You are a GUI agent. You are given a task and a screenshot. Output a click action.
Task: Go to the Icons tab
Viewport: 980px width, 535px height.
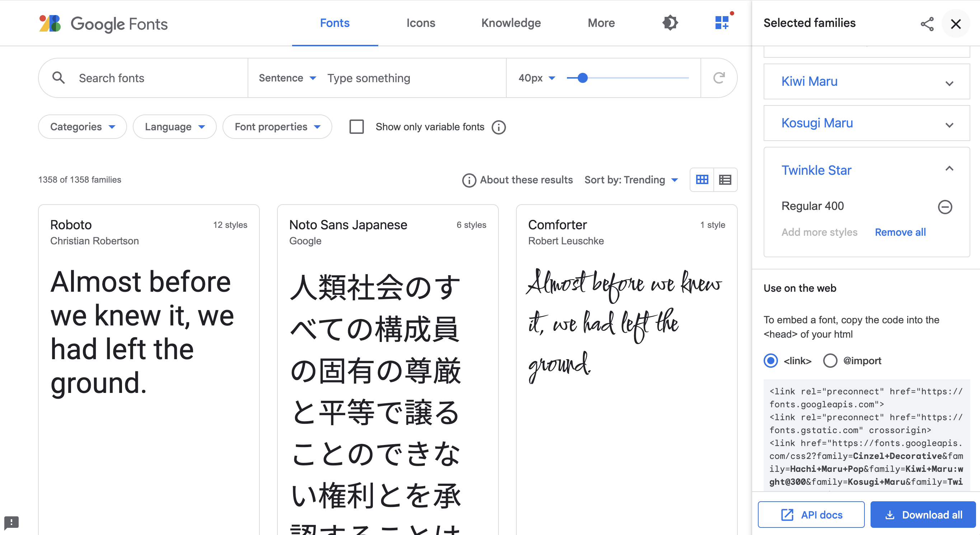(x=420, y=23)
